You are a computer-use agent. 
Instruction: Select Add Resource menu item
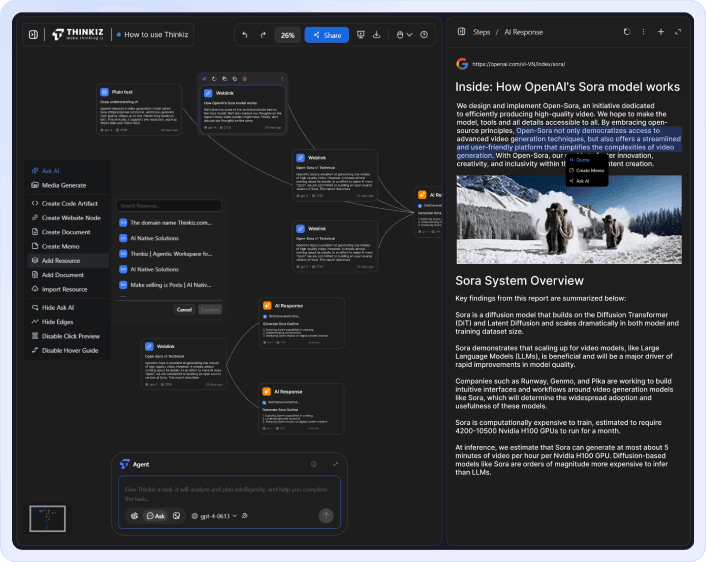tap(68, 261)
